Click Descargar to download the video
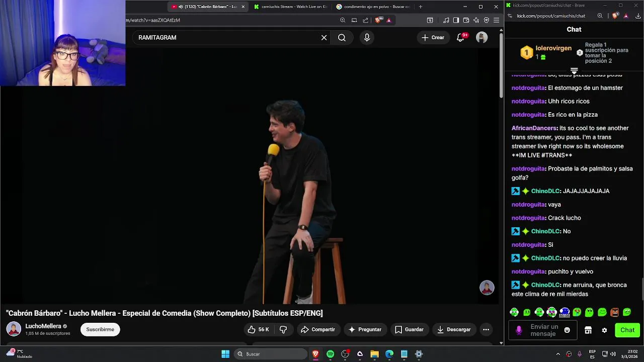The image size is (644, 362). (x=453, y=330)
